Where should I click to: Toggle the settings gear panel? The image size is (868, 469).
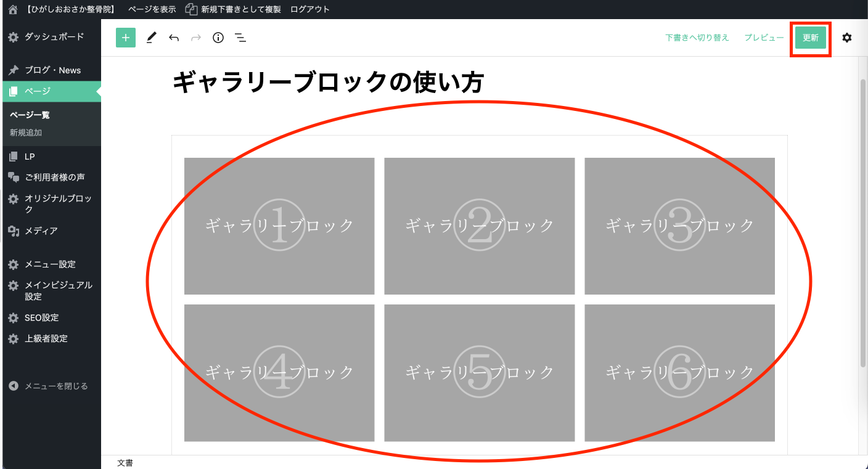click(x=847, y=38)
